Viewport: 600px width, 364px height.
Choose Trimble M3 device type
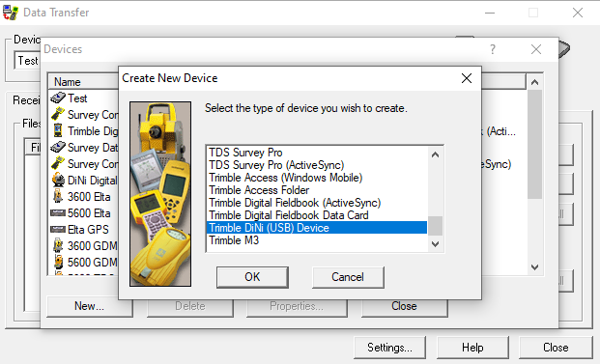pyautogui.click(x=317, y=240)
